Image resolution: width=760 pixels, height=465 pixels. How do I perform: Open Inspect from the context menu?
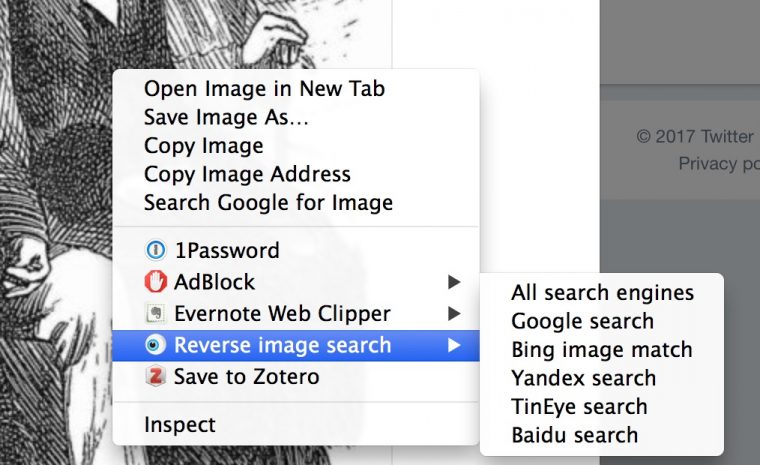[x=179, y=424]
